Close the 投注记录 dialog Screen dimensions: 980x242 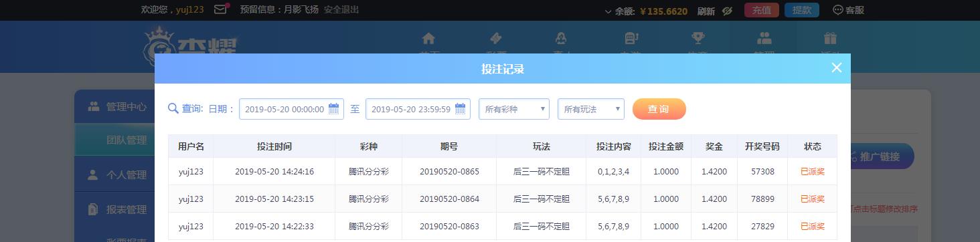(x=836, y=68)
